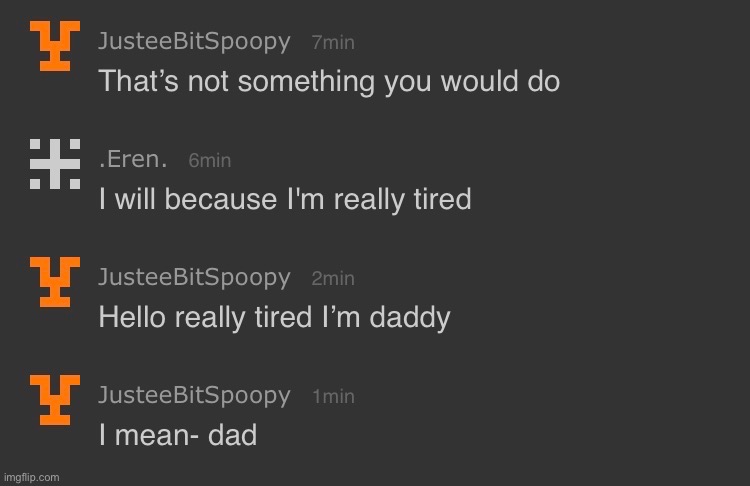Open the .Eren. username profile link
Viewport: 750px width, 486px height.
[134, 159]
